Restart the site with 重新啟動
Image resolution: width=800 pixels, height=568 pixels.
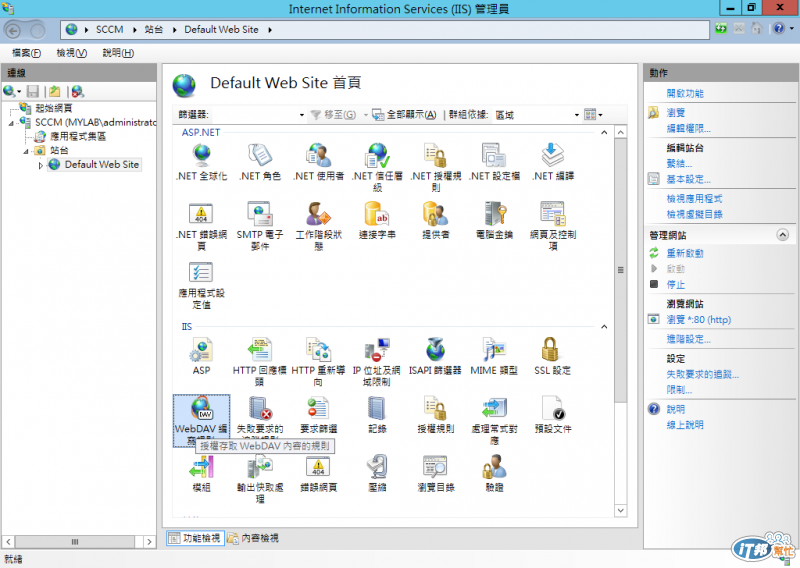(x=685, y=253)
